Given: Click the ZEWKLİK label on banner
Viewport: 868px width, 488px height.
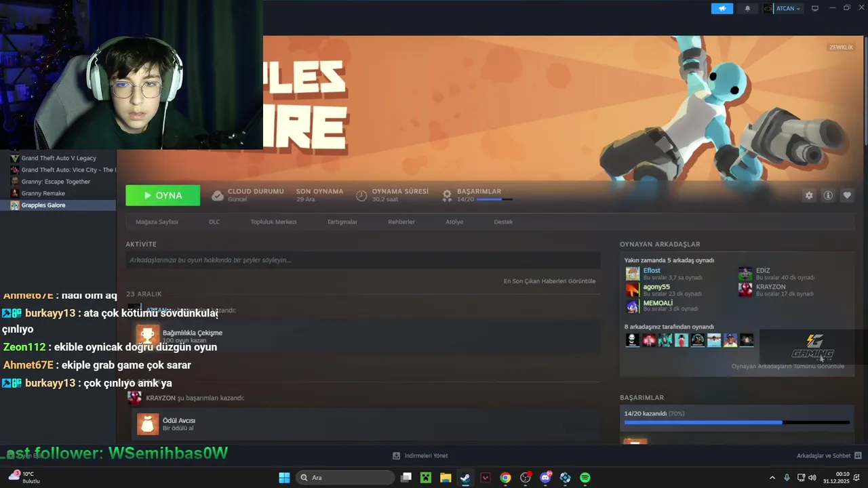Looking at the screenshot, I should pos(841,47).
